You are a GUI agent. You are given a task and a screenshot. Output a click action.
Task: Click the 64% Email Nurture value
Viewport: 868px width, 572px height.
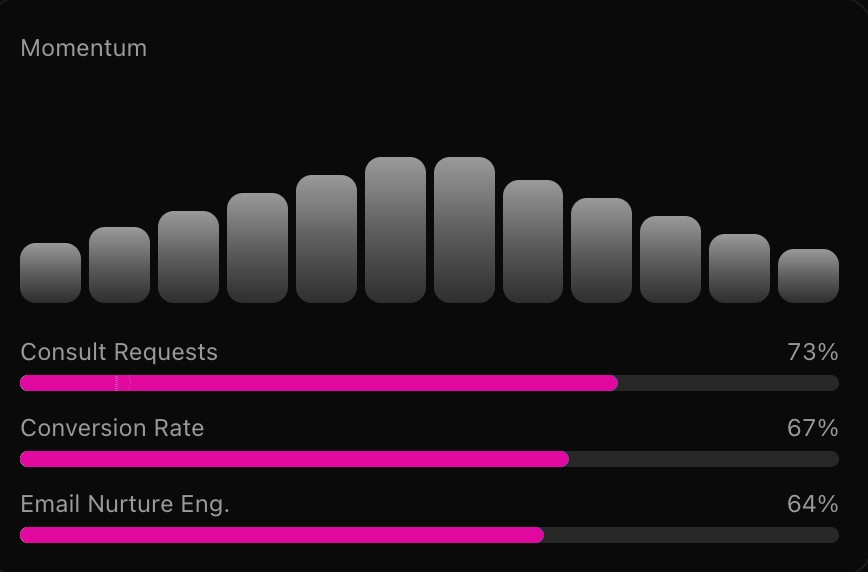tap(812, 504)
